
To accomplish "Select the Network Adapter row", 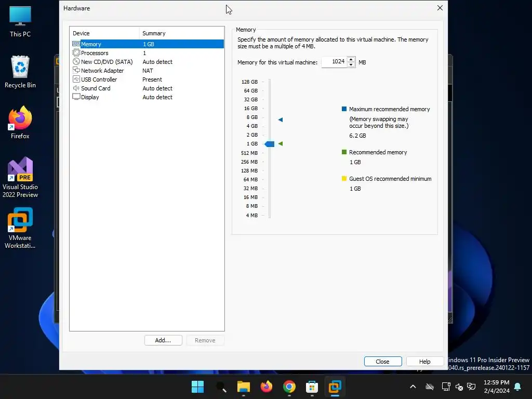I will coord(148,71).
